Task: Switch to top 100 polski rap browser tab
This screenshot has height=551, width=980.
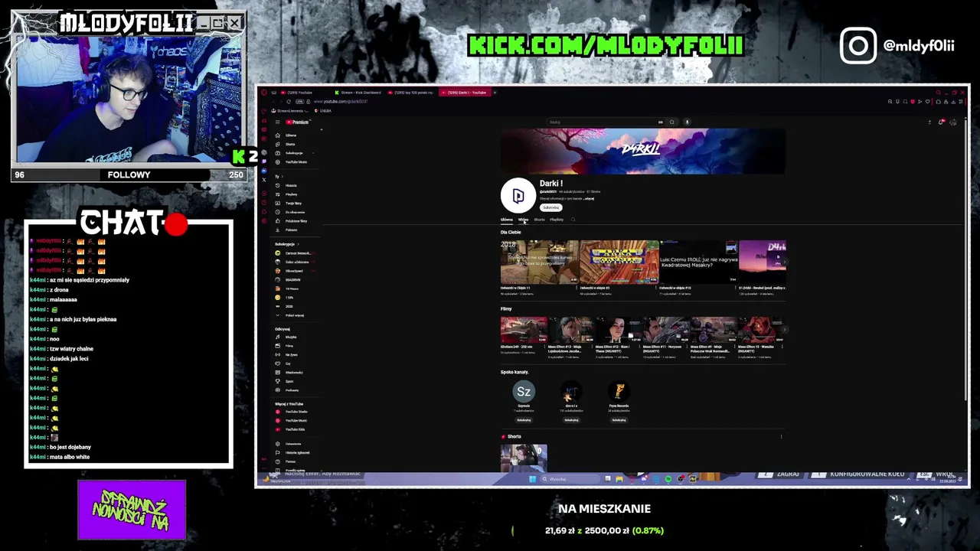Action: click(x=412, y=93)
